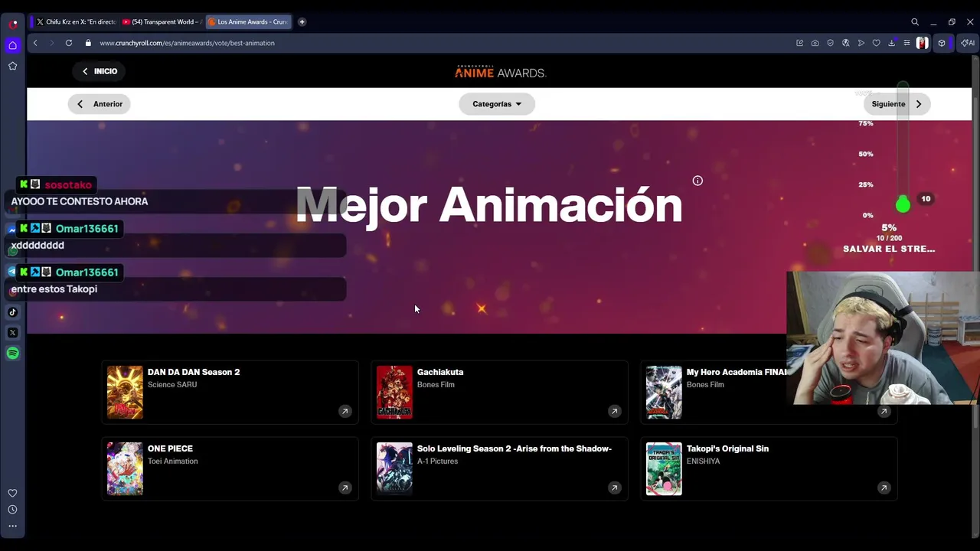
Task: Open the edit/note icon in address bar
Action: click(x=799, y=43)
